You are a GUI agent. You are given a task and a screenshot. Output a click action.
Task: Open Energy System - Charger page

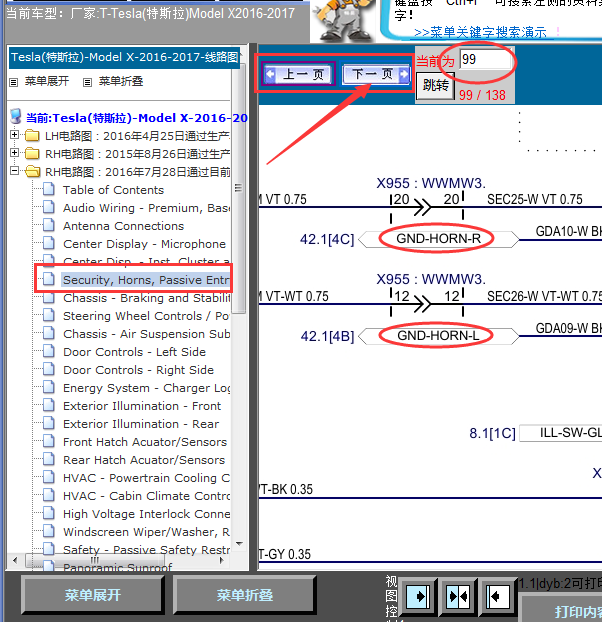(x=146, y=388)
